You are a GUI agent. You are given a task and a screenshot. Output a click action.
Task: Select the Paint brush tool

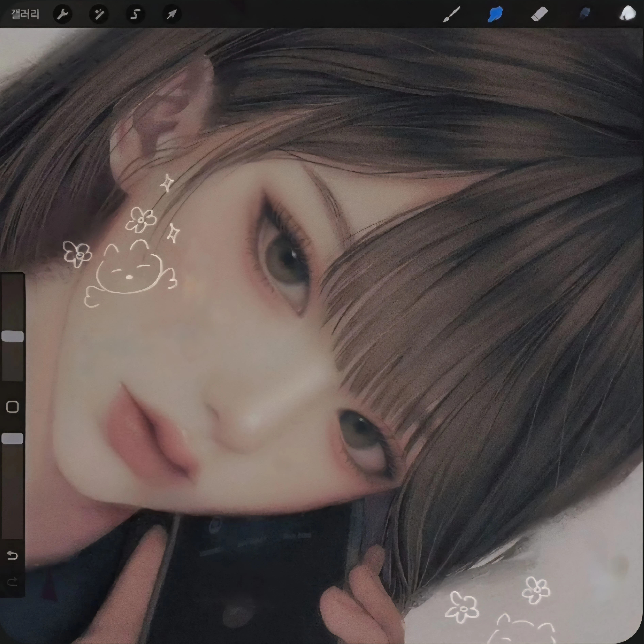(x=452, y=14)
